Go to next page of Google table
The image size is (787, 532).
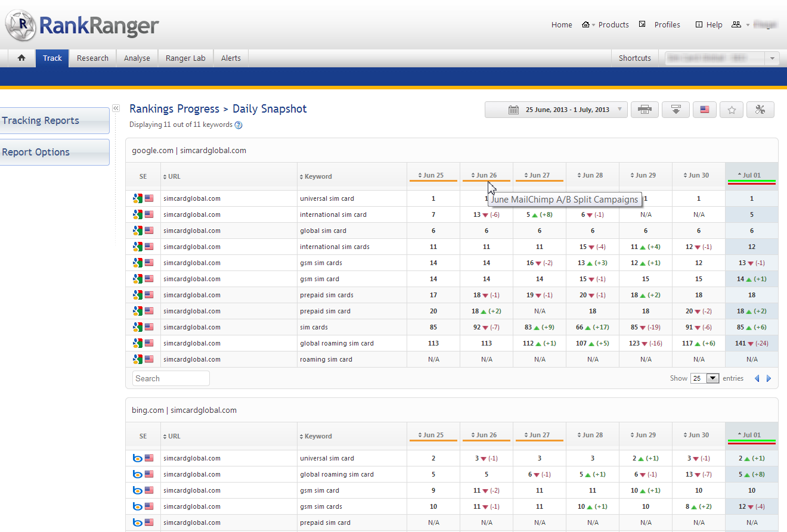[769, 378]
